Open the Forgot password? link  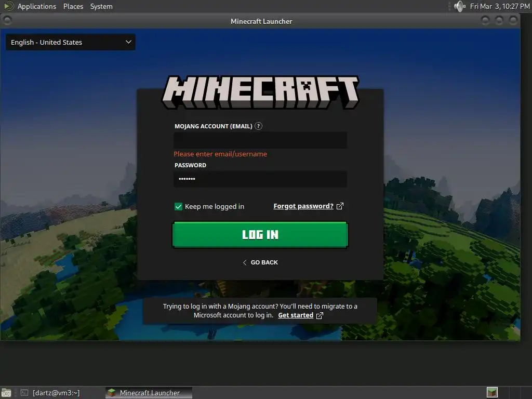pos(303,206)
